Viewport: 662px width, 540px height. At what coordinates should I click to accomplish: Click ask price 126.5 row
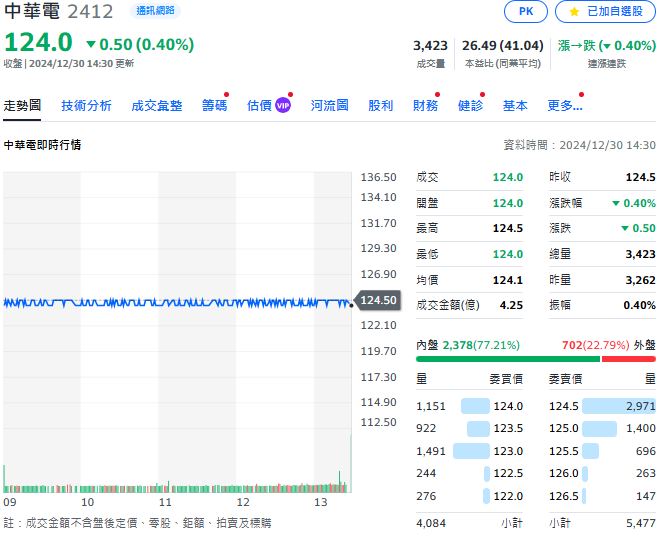[602, 496]
